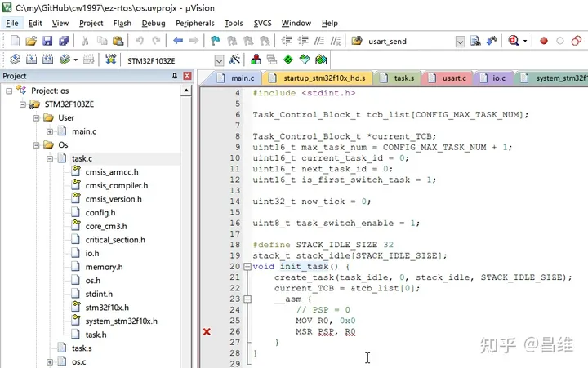Screen dimensions: 588x368
Task: Rebuild all target files
Action: pos(47,60)
